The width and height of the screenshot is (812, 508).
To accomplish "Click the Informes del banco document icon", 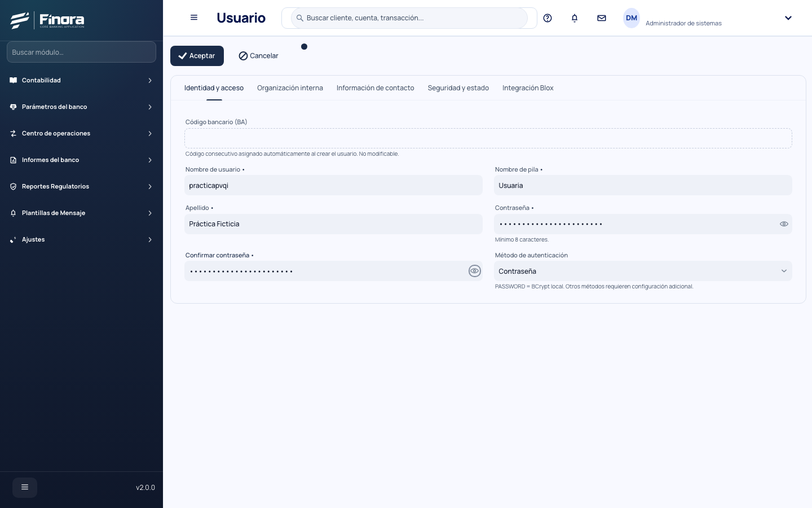I will coord(14,160).
